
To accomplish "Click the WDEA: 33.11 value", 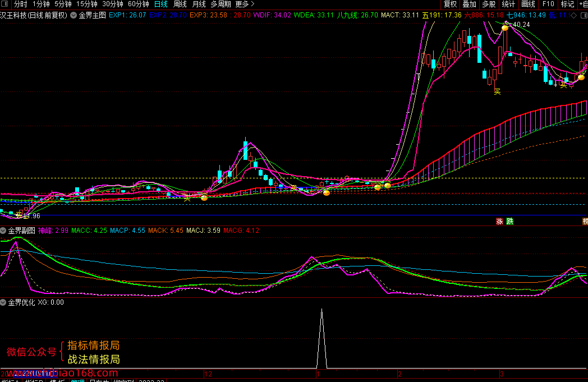I will (x=314, y=15).
